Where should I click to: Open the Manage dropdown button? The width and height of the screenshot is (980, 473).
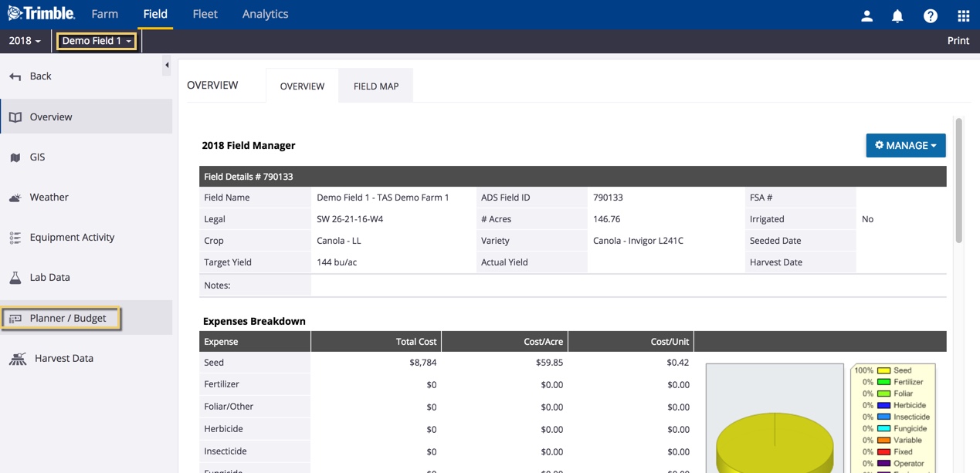tap(905, 145)
